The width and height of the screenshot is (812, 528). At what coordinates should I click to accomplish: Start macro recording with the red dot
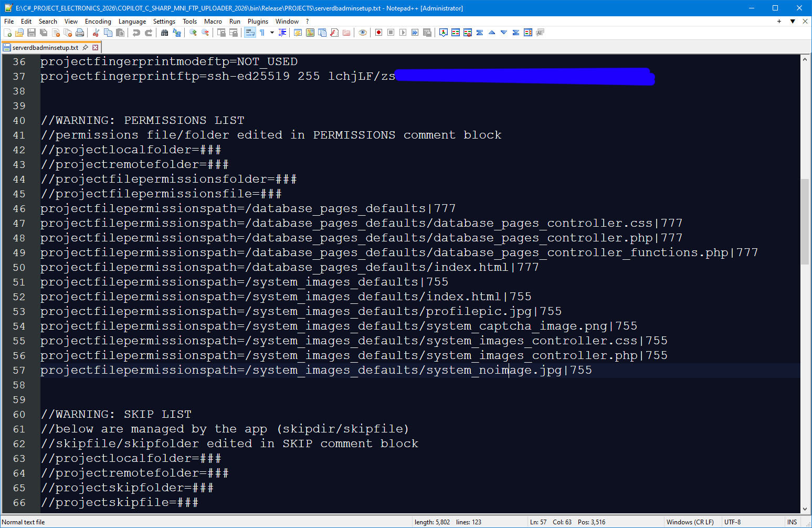pyautogui.click(x=378, y=33)
